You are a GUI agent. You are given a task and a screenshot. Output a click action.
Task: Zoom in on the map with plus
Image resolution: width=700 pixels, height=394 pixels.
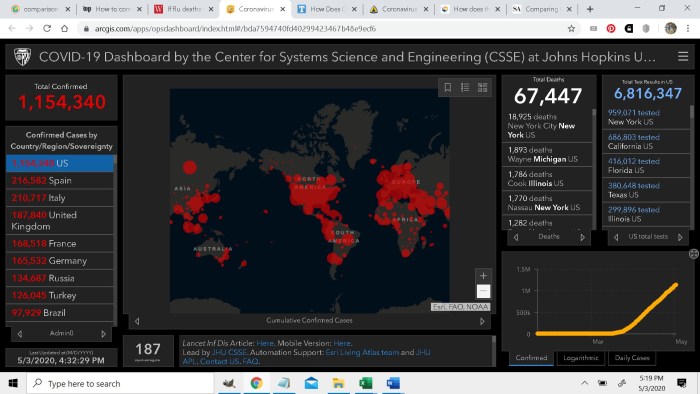483,276
